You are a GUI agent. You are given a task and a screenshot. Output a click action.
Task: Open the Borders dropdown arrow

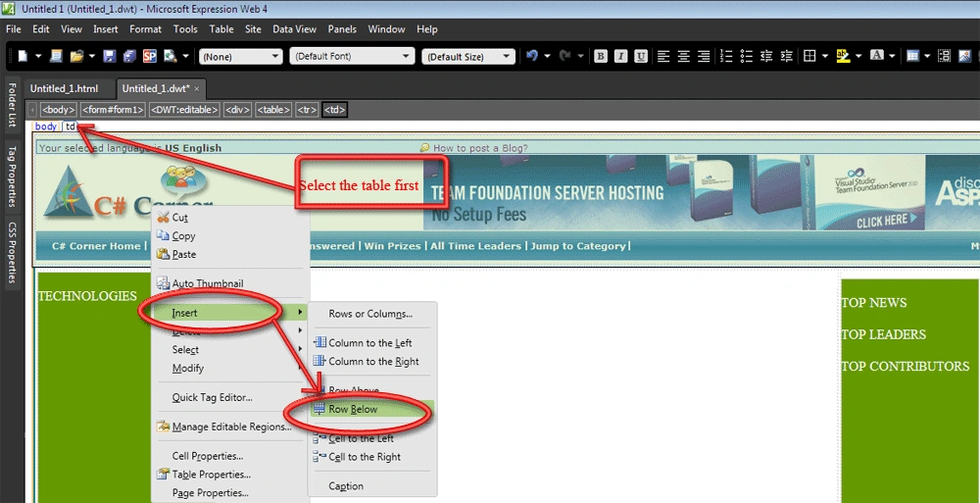point(825,56)
